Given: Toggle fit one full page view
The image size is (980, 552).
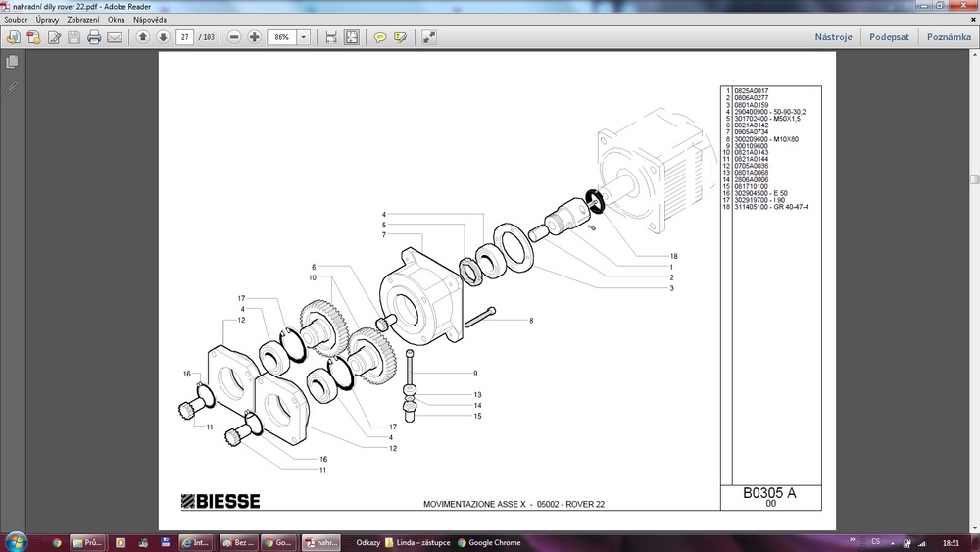Looking at the screenshot, I should click(x=352, y=37).
